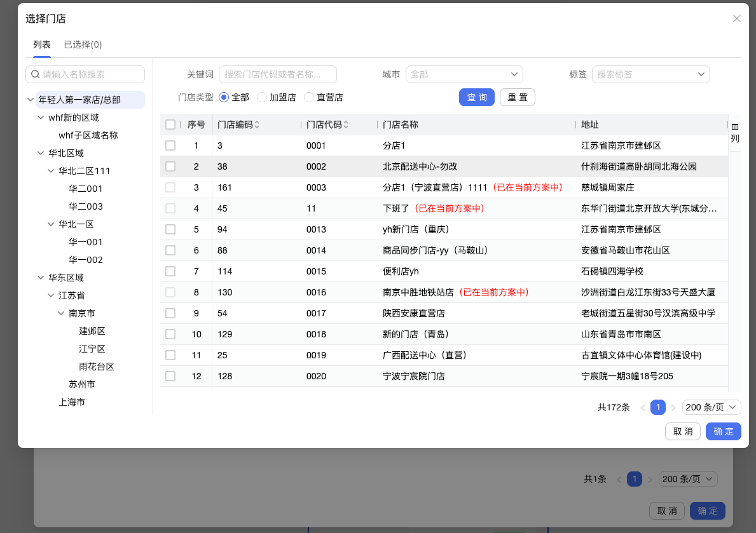Screen dimensions: 756x533
Task: Collapse the 华北一区 node
Action: point(51,225)
